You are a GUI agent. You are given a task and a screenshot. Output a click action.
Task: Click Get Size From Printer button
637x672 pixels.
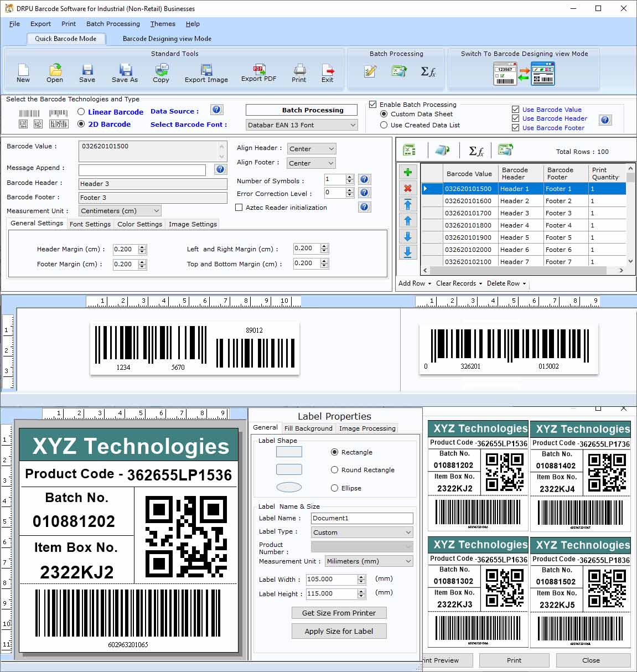pos(339,613)
